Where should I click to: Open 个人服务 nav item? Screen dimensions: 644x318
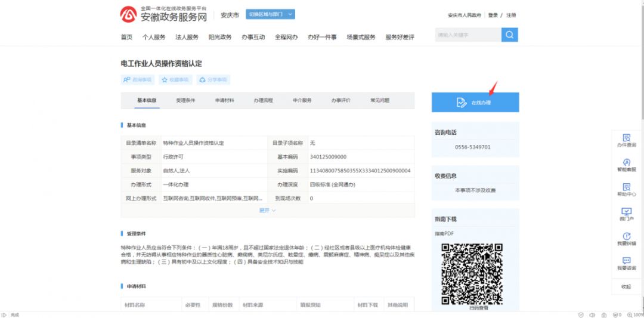point(154,37)
